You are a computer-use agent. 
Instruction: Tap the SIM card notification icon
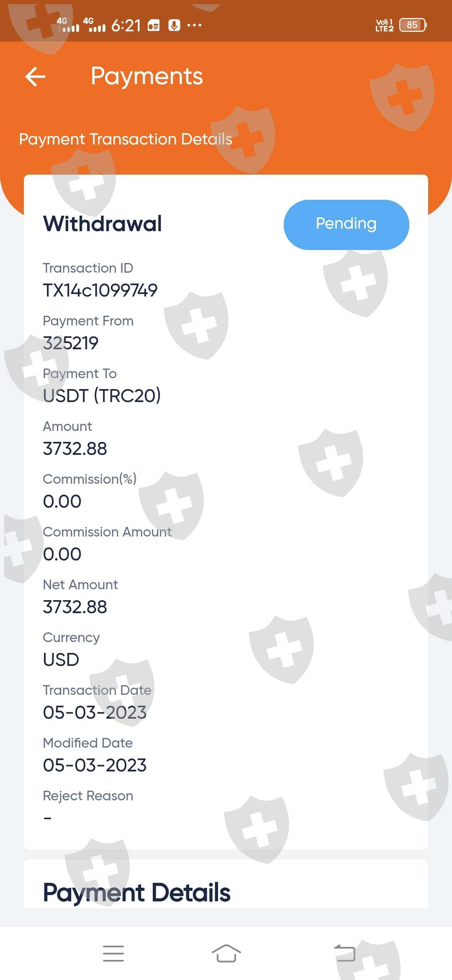click(x=154, y=26)
